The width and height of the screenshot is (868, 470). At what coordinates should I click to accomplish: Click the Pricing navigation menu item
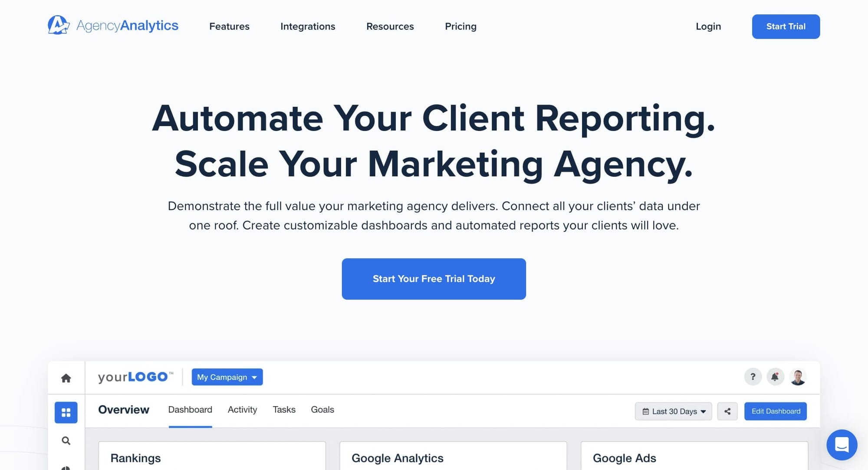pos(461,26)
